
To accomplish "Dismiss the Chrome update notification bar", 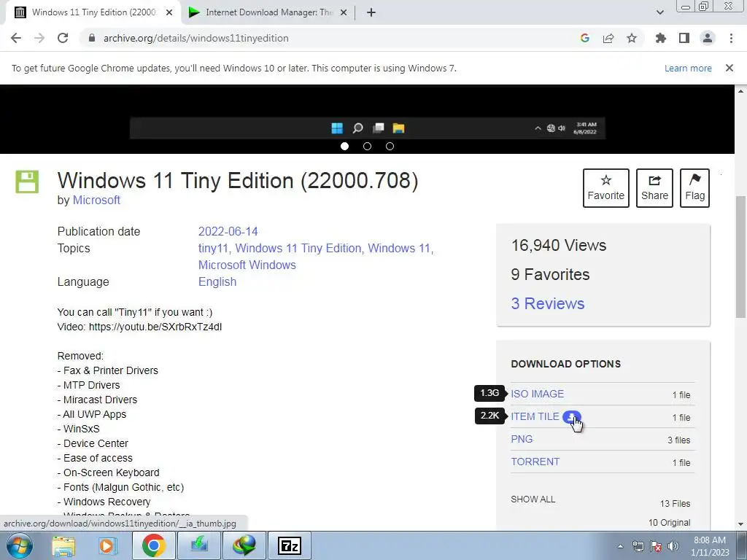I will pyautogui.click(x=729, y=68).
